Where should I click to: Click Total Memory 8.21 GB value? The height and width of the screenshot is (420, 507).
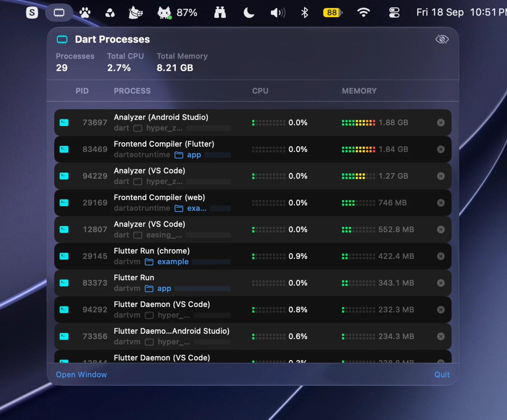pos(175,68)
